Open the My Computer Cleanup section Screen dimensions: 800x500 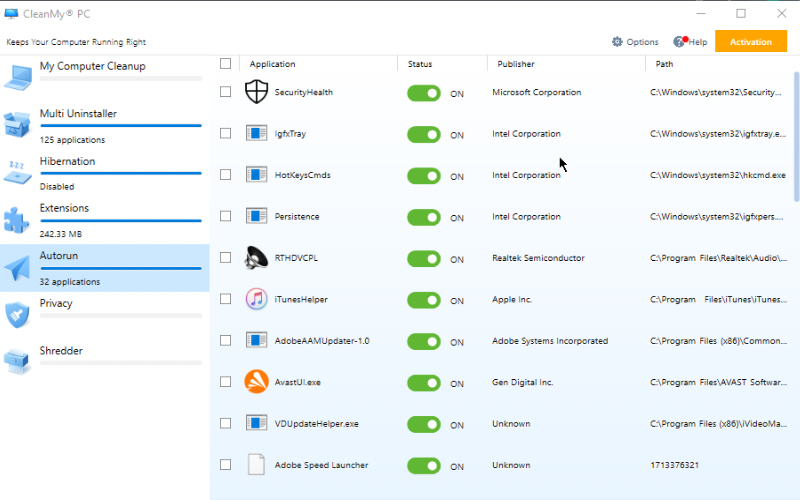pyautogui.click(x=105, y=78)
